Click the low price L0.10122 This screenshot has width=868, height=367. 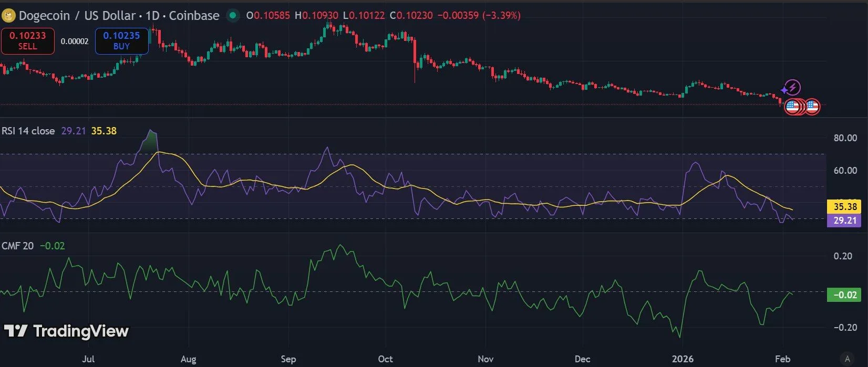pos(364,15)
